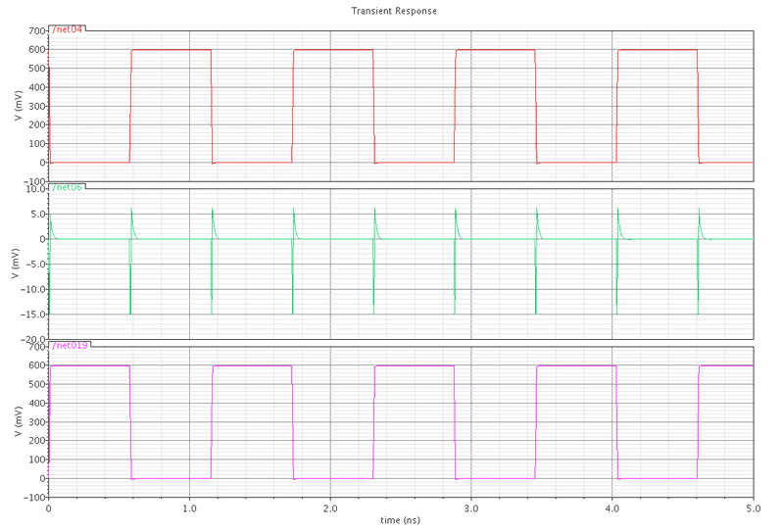Click the /net019 trace label
Screen dimensions: 784x532
[70, 346]
